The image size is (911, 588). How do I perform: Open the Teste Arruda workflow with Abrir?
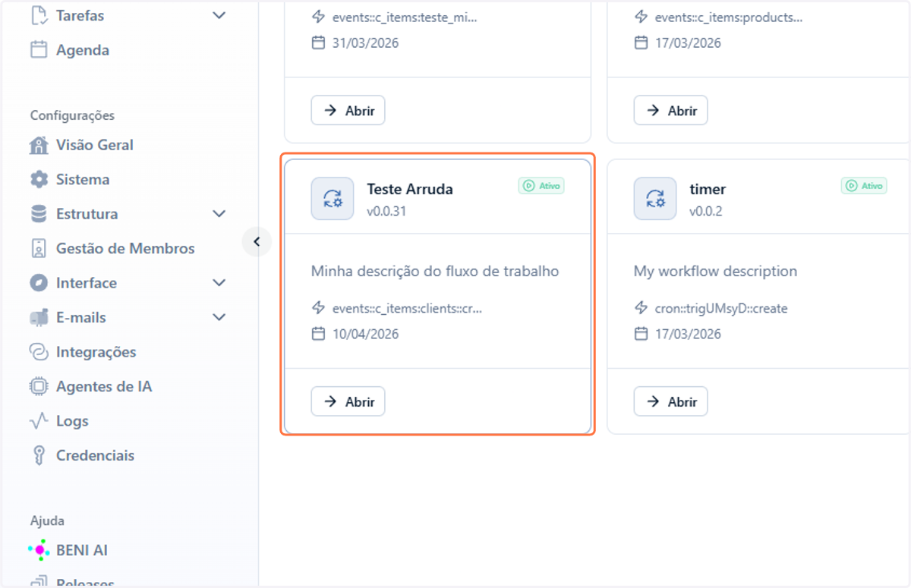pyautogui.click(x=348, y=402)
